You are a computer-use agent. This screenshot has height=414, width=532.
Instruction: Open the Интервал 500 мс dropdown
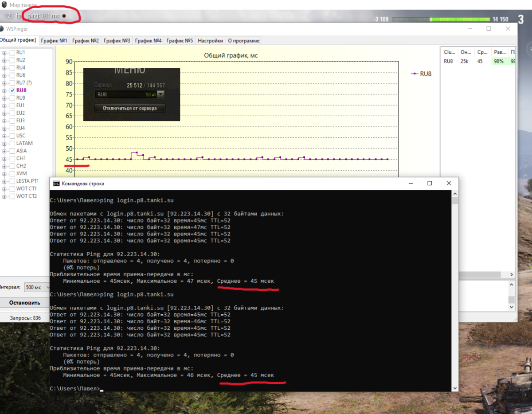tap(37, 287)
